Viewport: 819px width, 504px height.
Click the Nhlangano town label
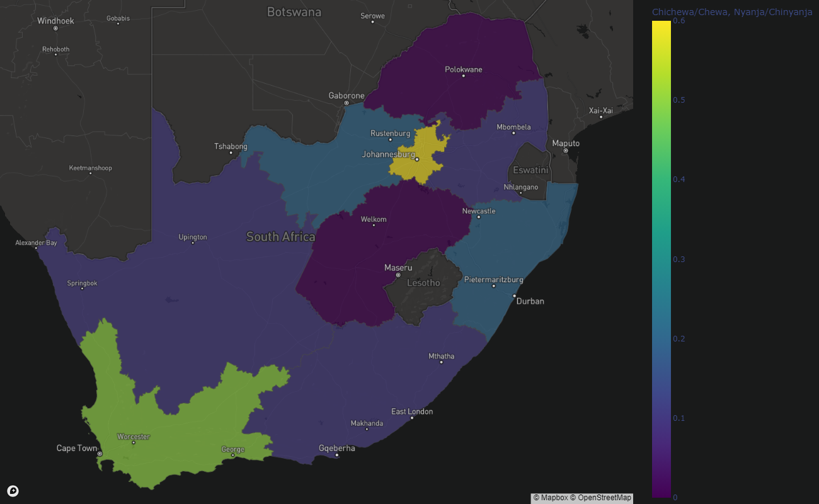coord(521,187)
